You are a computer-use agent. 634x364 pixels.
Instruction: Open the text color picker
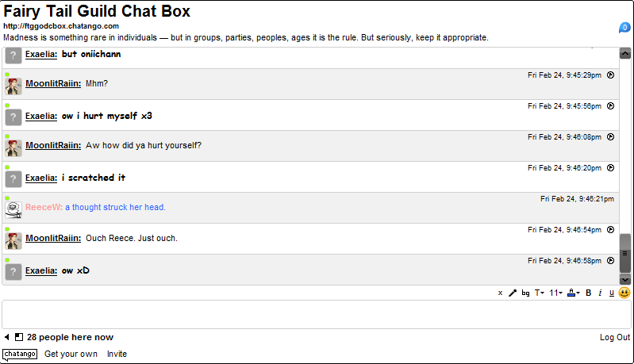click(x=573, y=293)
